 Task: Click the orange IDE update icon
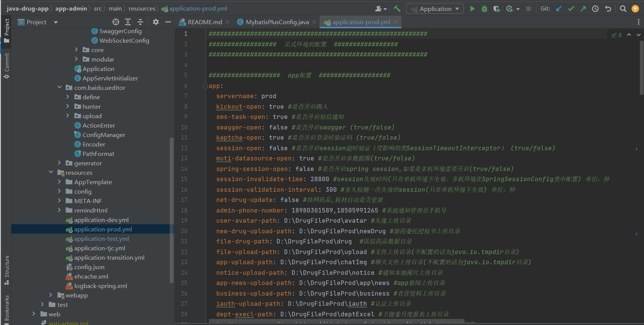(x=635, y=8)
